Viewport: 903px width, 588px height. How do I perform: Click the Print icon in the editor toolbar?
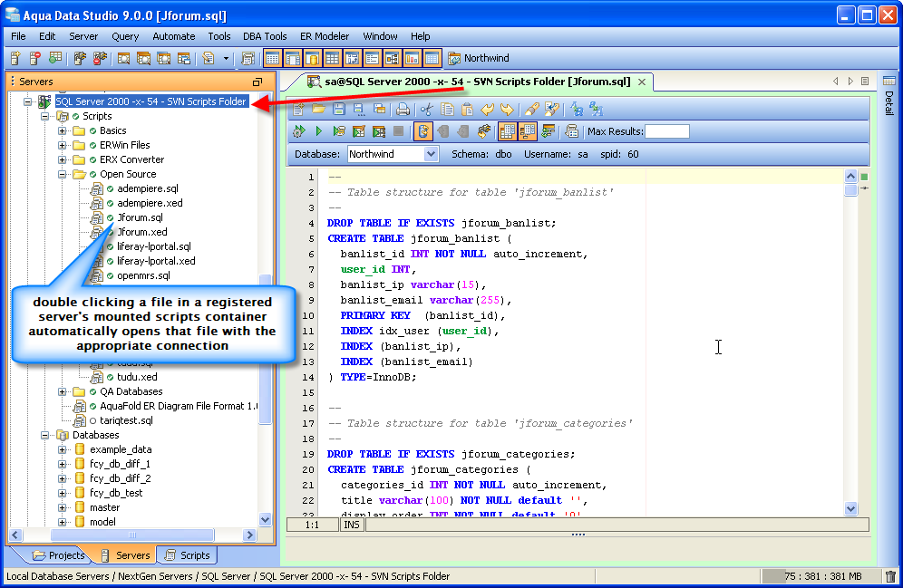click(x=403, y=110)
